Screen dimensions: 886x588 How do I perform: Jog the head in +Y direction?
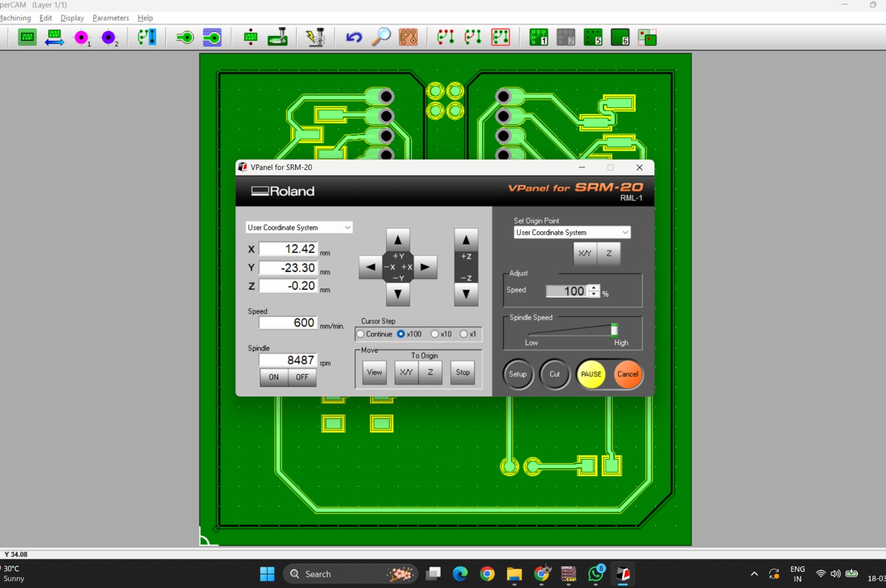(398, 240)
